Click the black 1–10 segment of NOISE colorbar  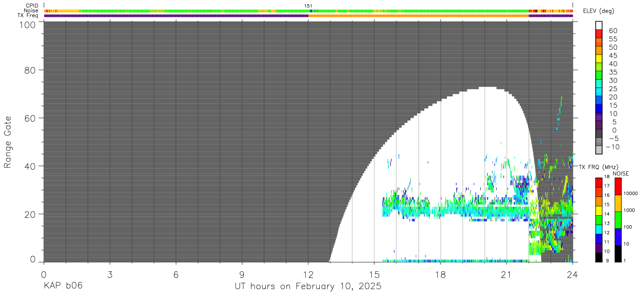pyautogui.click(x=618, y=253)
